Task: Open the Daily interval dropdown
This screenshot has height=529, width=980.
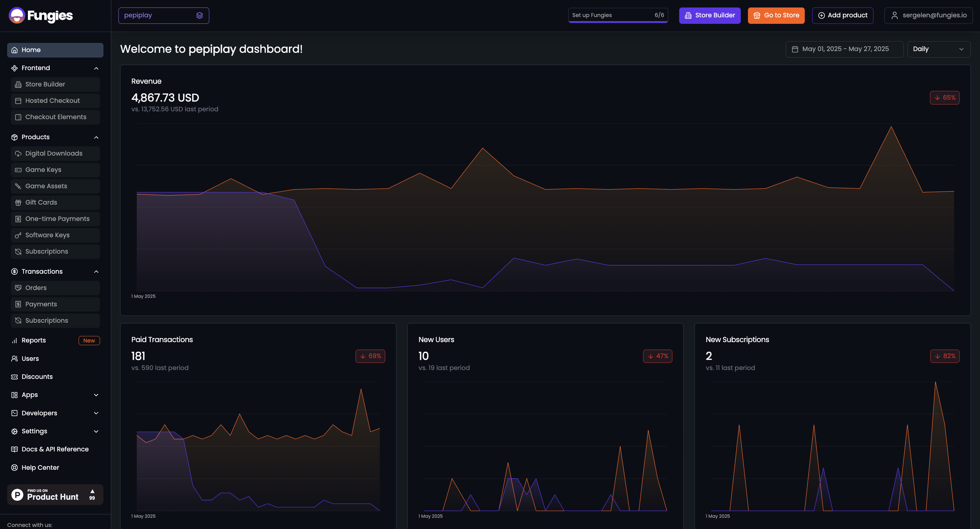Action: [x=938, y=49]
